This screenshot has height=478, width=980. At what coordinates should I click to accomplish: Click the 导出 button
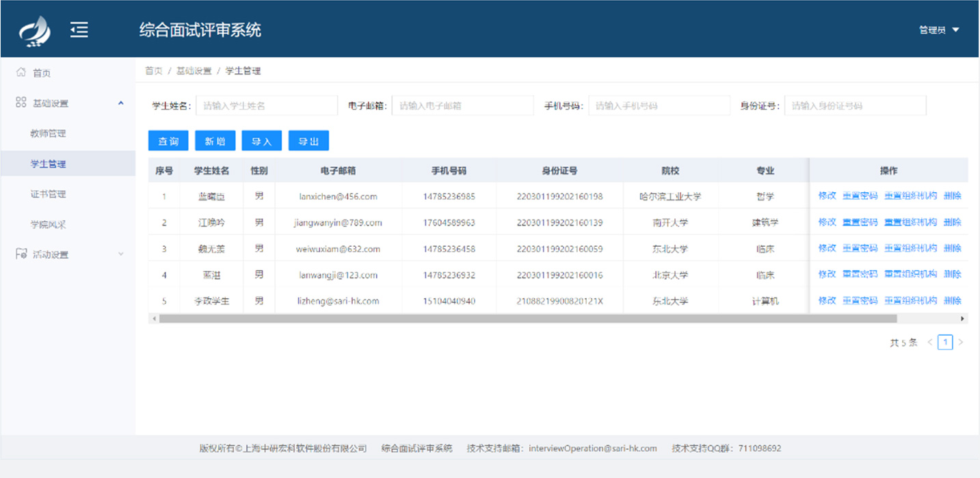(x=308, y=141)
